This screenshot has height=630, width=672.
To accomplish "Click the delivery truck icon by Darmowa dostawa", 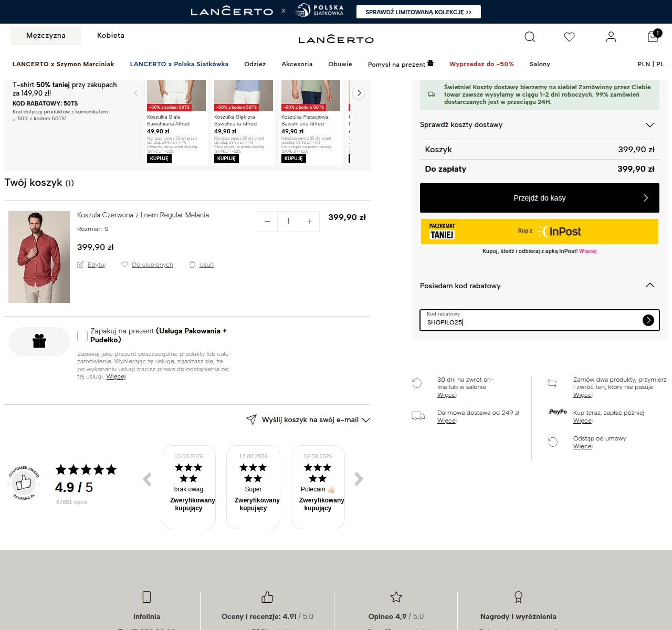I will click(x=418, y=416).
